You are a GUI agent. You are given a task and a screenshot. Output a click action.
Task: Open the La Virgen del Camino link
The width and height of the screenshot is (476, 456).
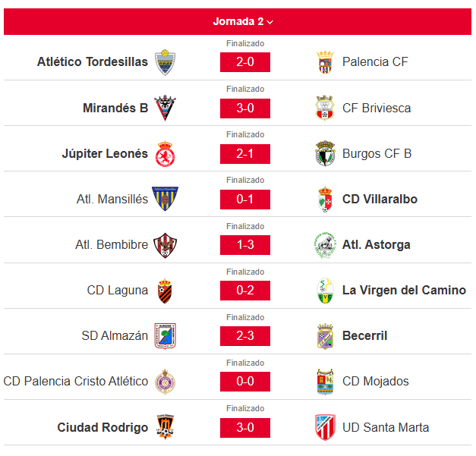[x=404, y=291]
